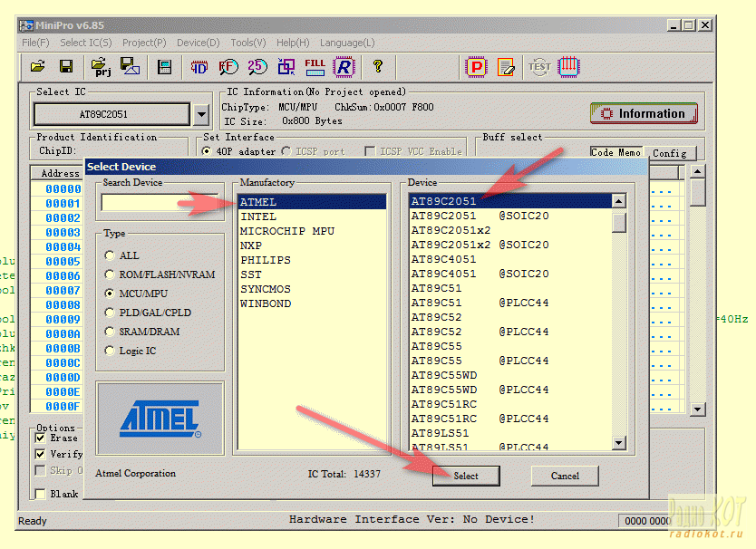Open the Select IC(S) menu
756x549 pixels.
click(x=86, y=43)
